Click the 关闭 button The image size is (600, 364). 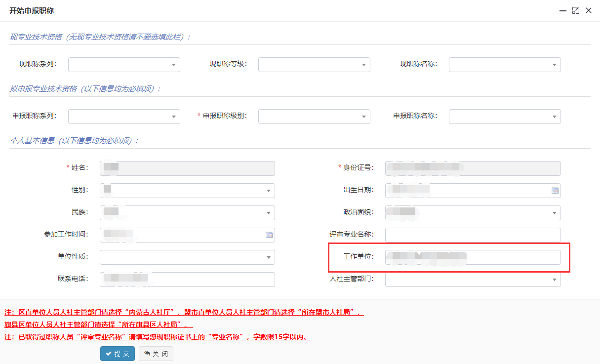(156, 354)
